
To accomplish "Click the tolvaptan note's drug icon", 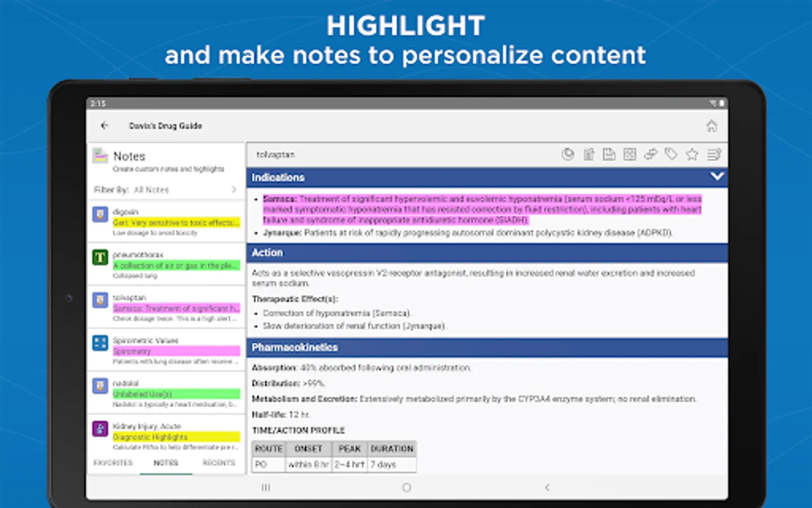I will (x=100, y=300).
